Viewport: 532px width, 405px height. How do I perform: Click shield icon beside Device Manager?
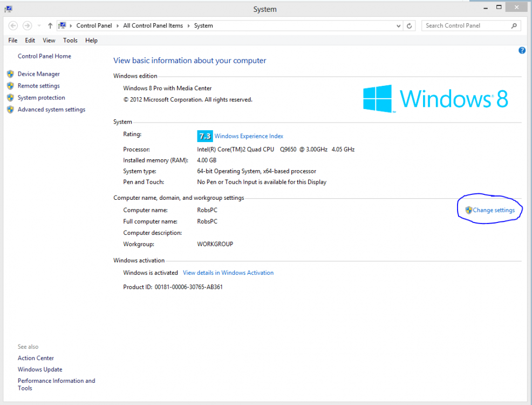(x=10, y=74)
